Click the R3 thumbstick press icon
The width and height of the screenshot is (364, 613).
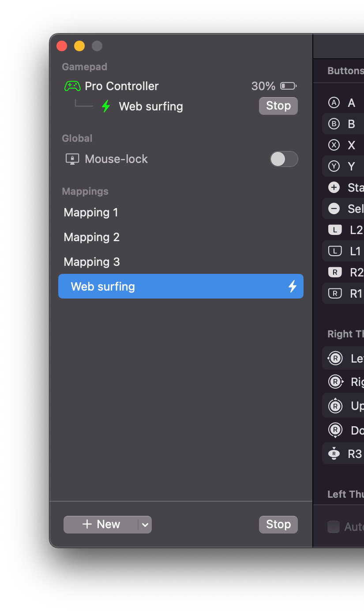click(x=334, y=454)
